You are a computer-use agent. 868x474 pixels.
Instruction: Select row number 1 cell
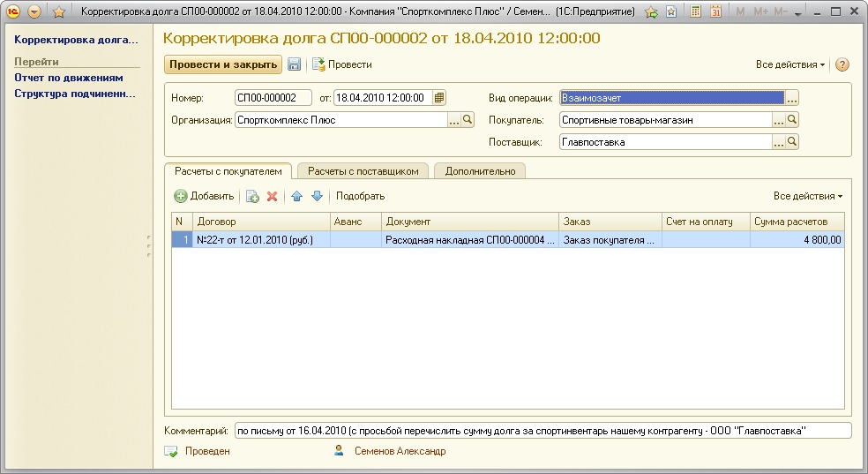(182, 240)
